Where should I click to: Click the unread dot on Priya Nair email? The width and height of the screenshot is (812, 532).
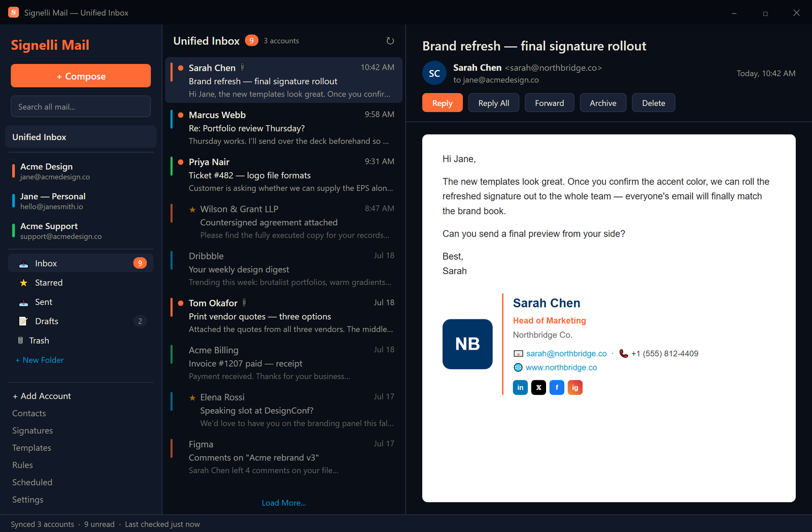point(181,162)
